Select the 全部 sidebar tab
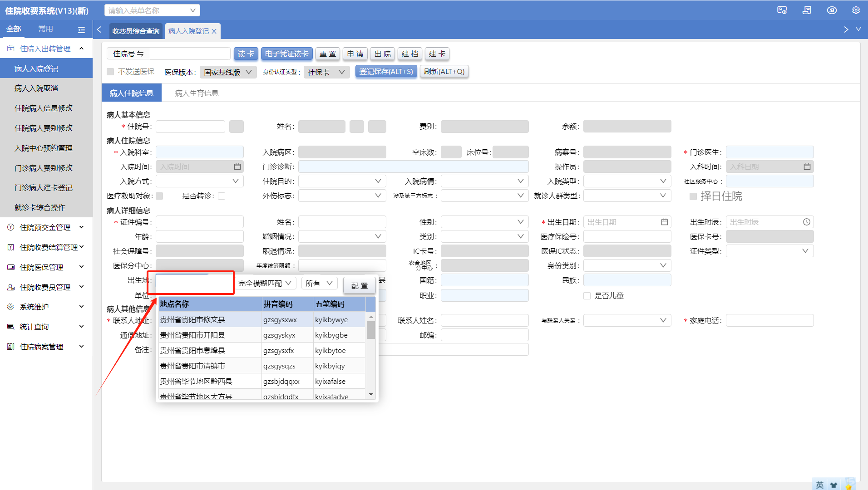Viewport: 868px width, 490px height. [14, 29]
